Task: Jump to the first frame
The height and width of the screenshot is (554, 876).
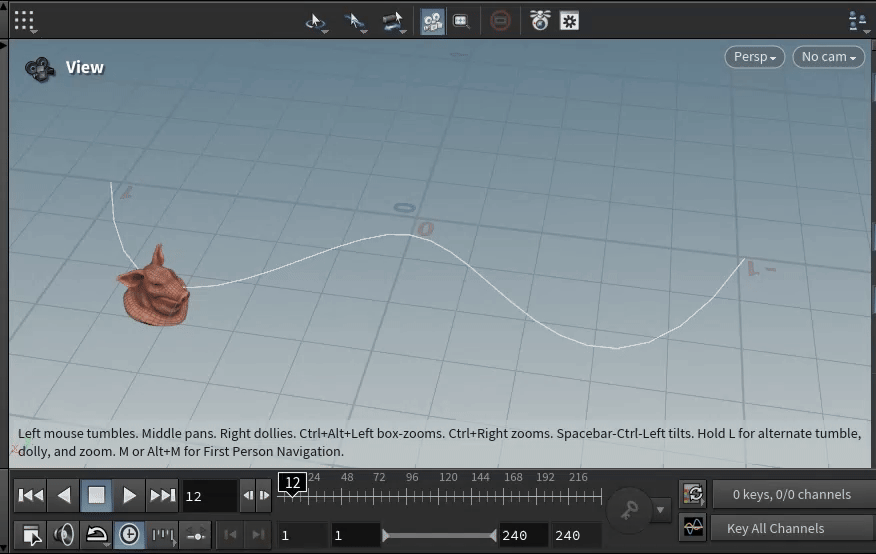Action: pyautogui.click(x=31, y=495)
